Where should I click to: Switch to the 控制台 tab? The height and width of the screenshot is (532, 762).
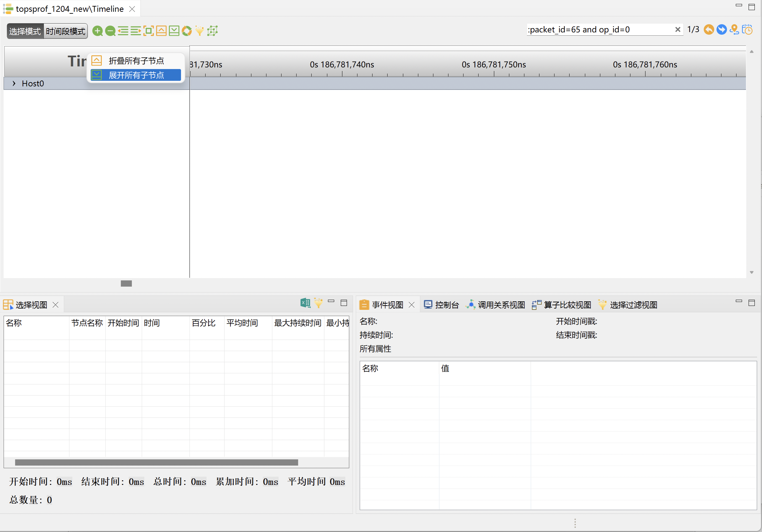pyautogui.click(x=442, y=305)
